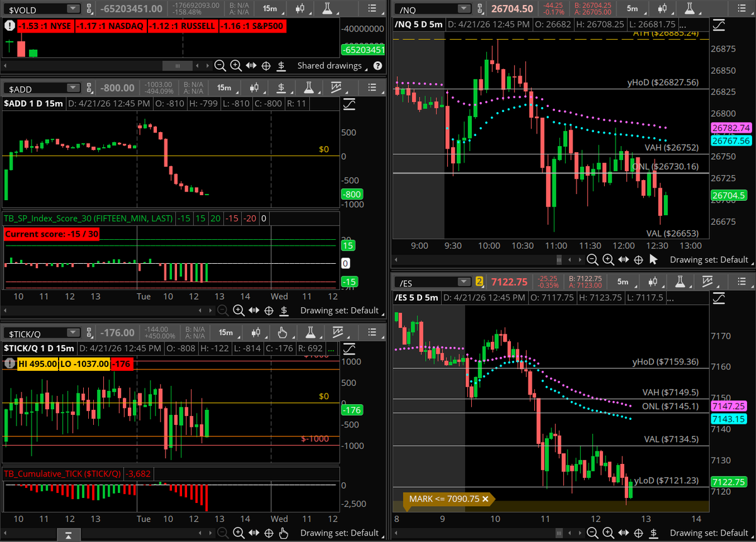Toggle the curve icon in the $TICK/Q chart corner
The width and height of the screenshot is (756, 542).
pyautogui.click(x=348, y=349)
